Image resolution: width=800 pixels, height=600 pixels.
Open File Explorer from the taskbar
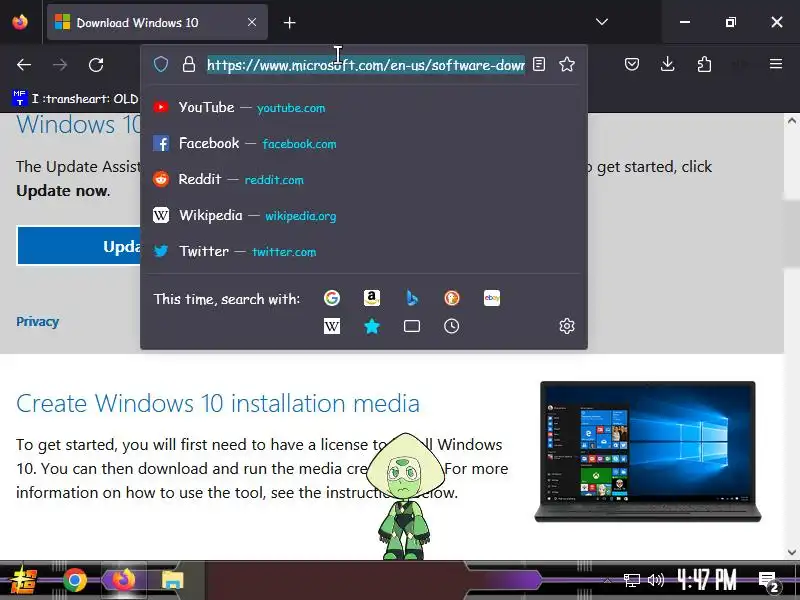coord(172,581)
